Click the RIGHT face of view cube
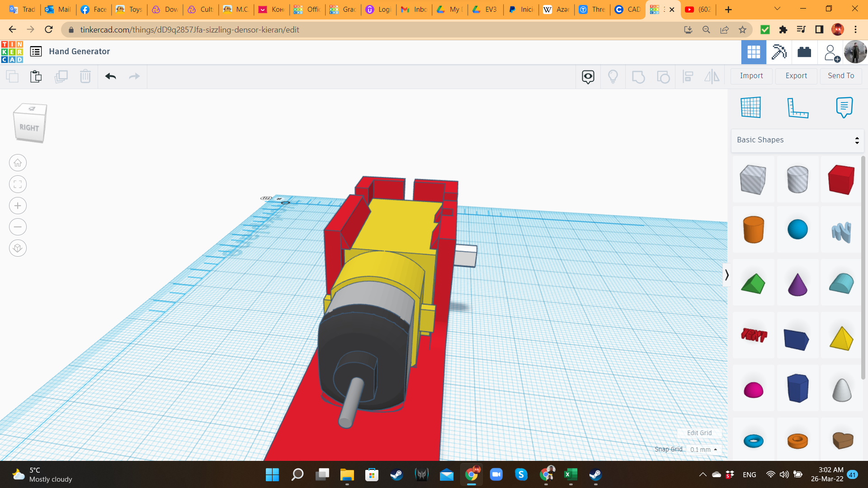 click(x=29, y=128)
